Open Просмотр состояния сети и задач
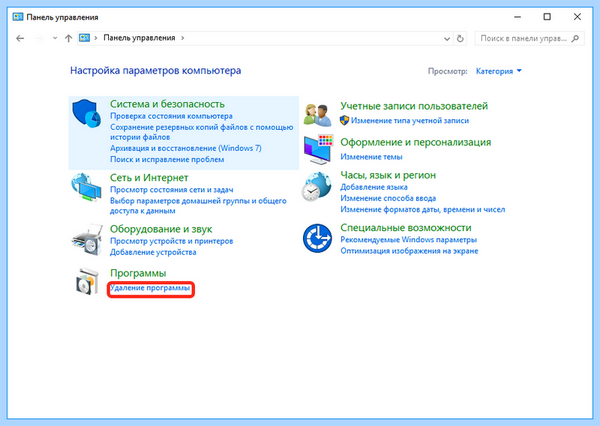600x426 pixels. tap(171, 190)
